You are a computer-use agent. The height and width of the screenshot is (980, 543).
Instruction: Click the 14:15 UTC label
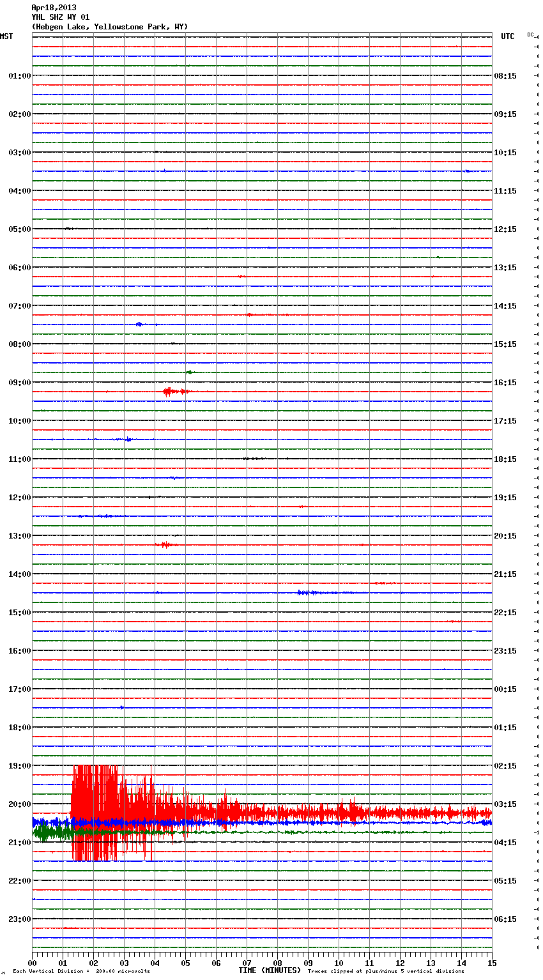coord(505,306)
